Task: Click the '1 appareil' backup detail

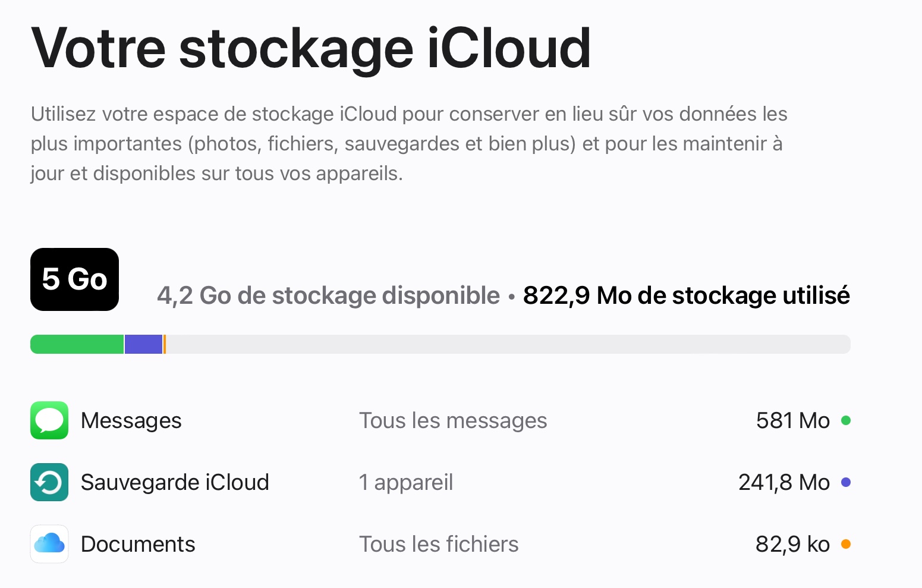Action: point(406,482)
